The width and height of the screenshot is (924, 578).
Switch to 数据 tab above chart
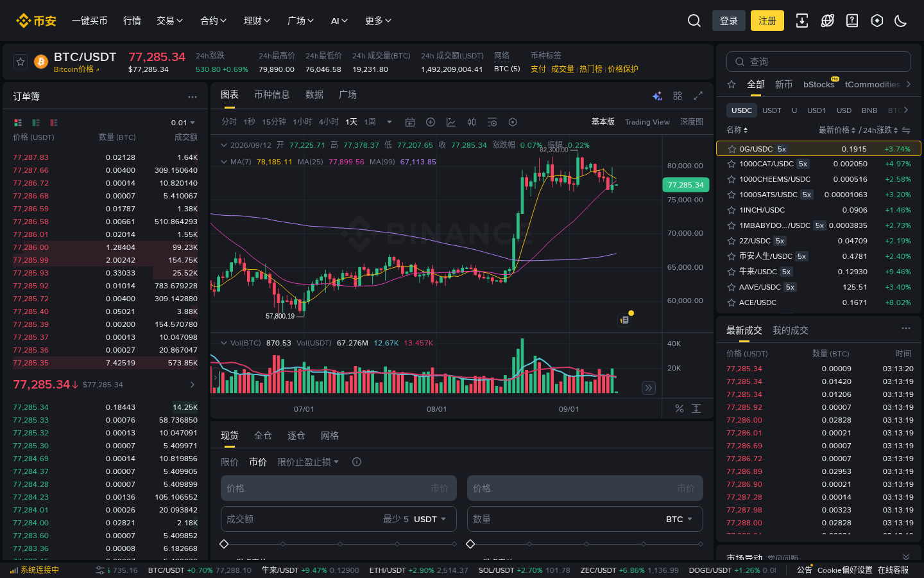pyautogui.click(x=314, y=94)
